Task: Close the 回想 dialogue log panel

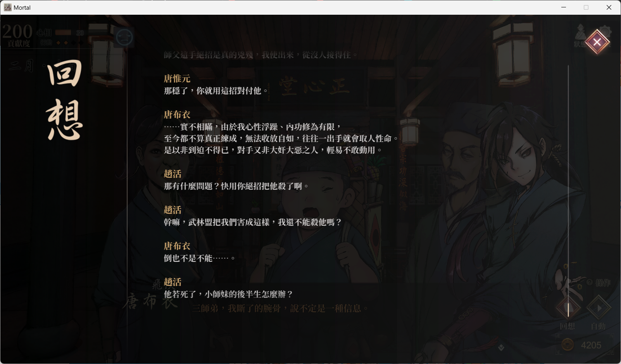Action: point(597,42)
